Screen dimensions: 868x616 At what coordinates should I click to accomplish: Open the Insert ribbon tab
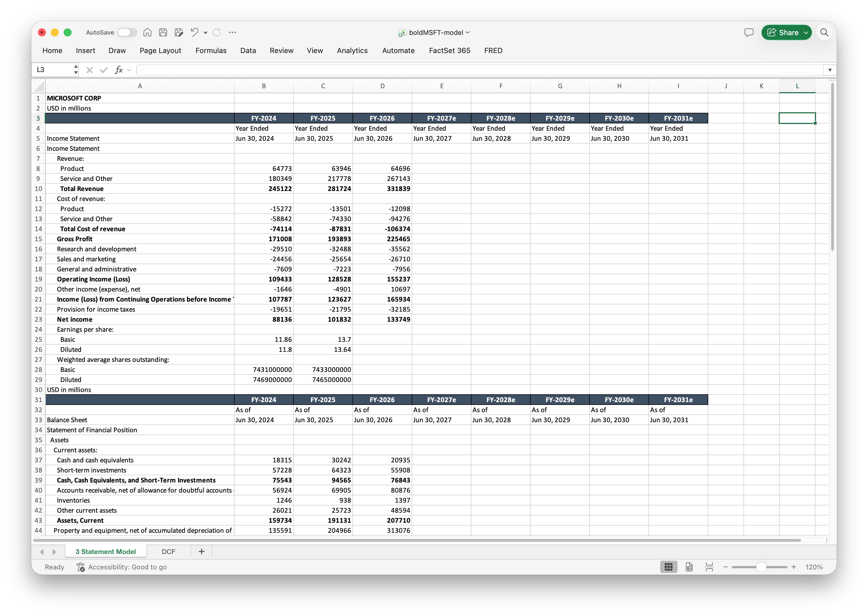pos(85,51)
